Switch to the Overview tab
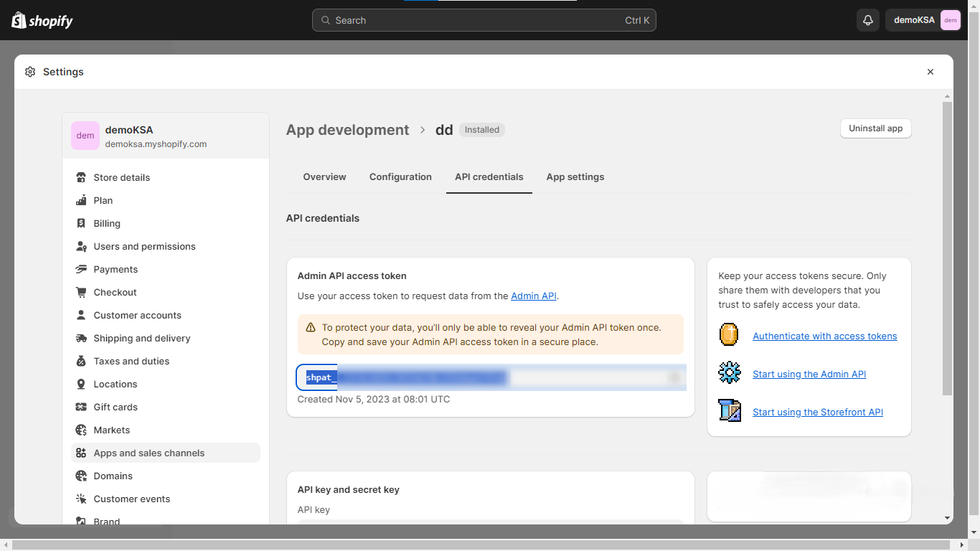Screen dimensions: 980x551 [x=324, y=176]
